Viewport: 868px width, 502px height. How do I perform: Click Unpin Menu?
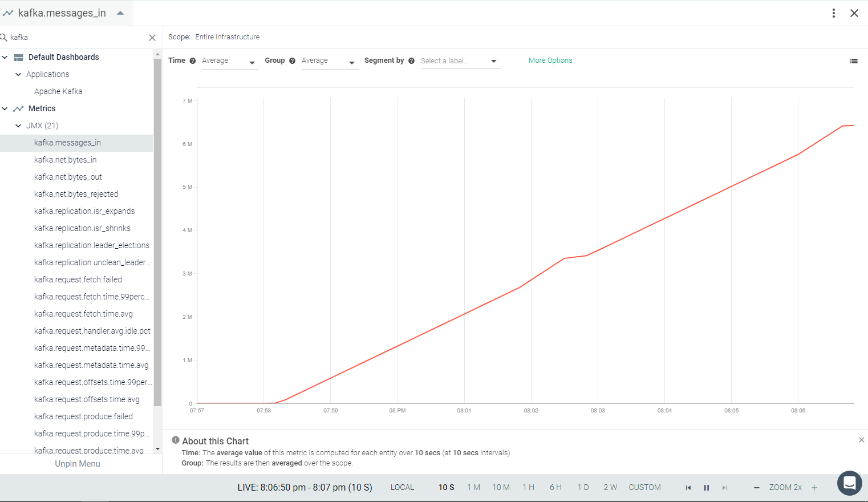[x=78, y=464]
